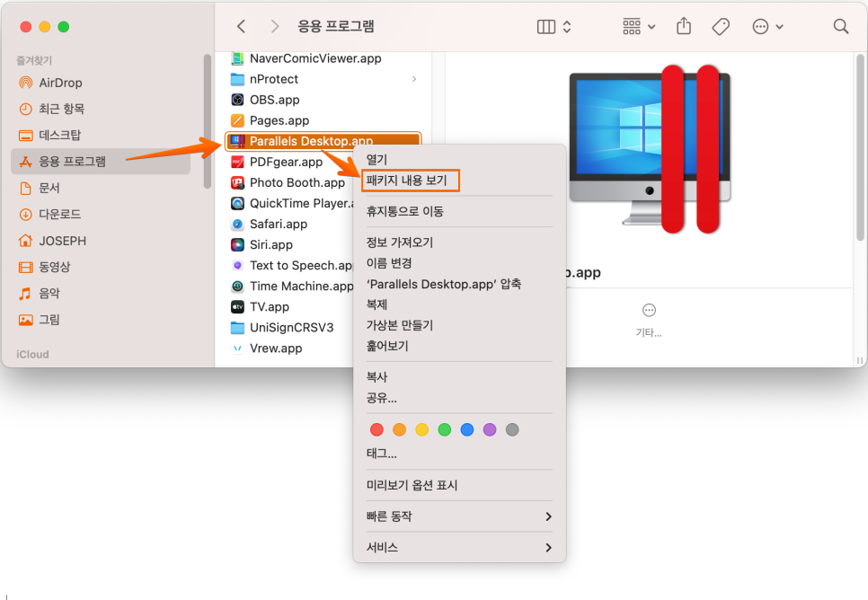Screen dimensions: 868x600
Task: Choose 태그... in the context menu
Action: [459, 454]
